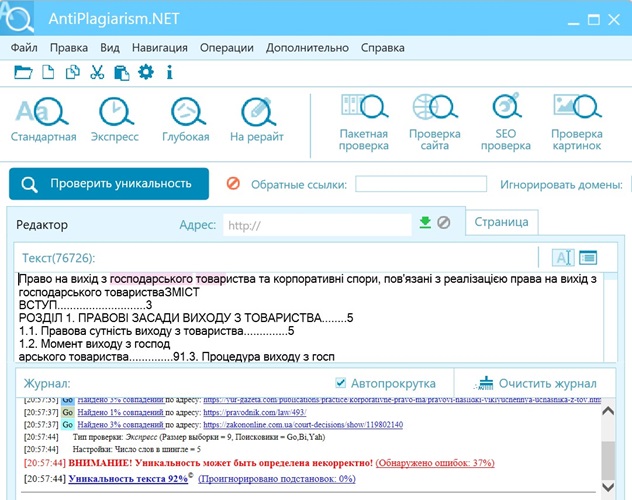Click journal scrollbar down arrow
Screen dimensions: 632x500
click(607, 487)
